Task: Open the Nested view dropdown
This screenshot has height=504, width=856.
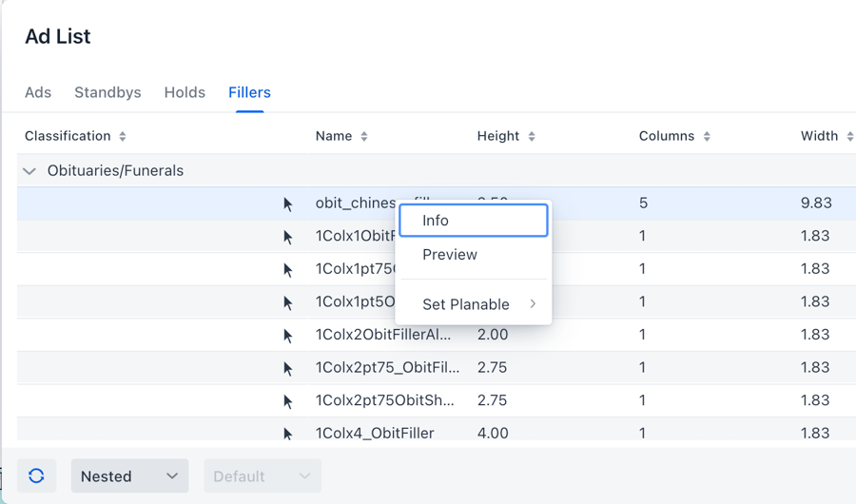Action: (x=129, y=476)
